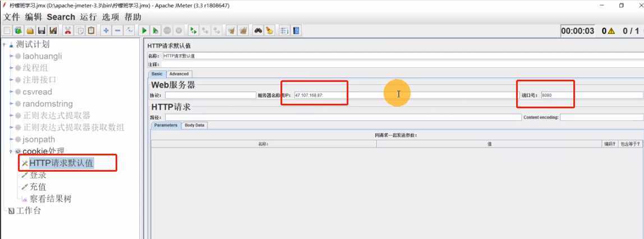Image resolution: width=644 pixels, height=239 pixels.
Task: Expand the 注册接口 tree node
Action: (x=12, y=80)
